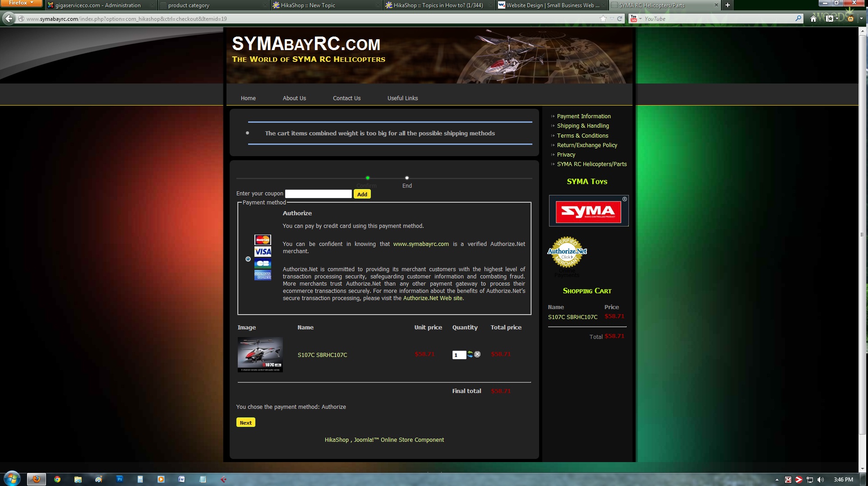Viewport: 868px width, 486px height.
Task: Open the Shipping & Handling sidebar link
Action: (583, 125)
